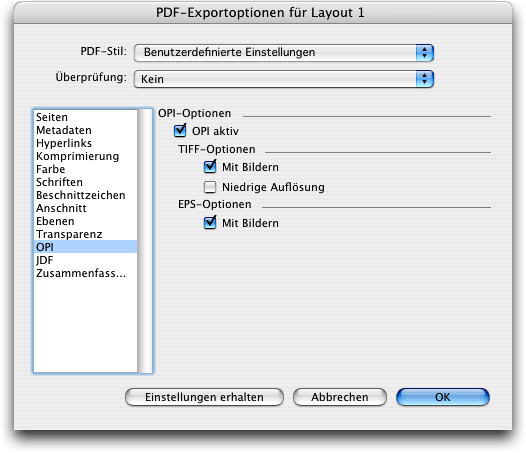Uncheck Mit Bildern under TIFF-Optionen
526x453 pixels.
(x=210, y=167)
